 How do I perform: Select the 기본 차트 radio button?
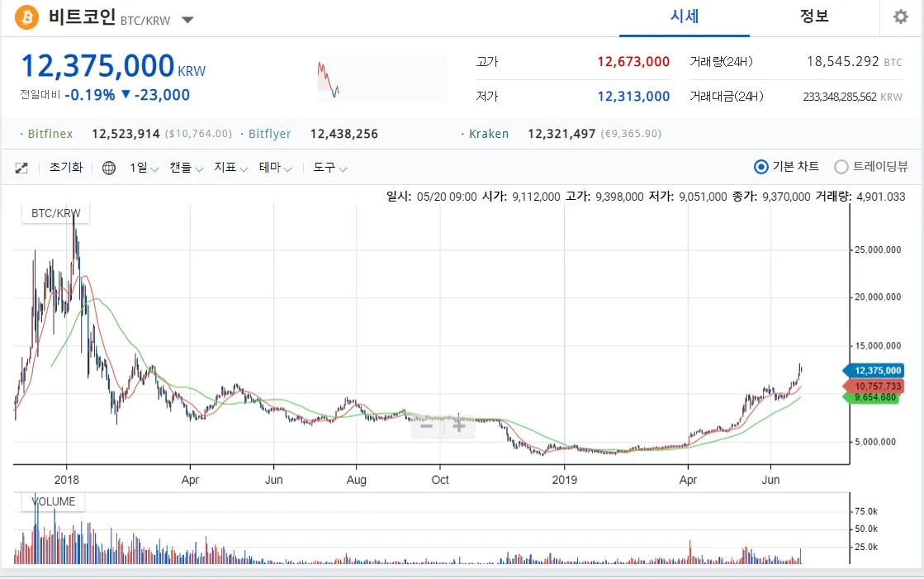tap(761, 167)
